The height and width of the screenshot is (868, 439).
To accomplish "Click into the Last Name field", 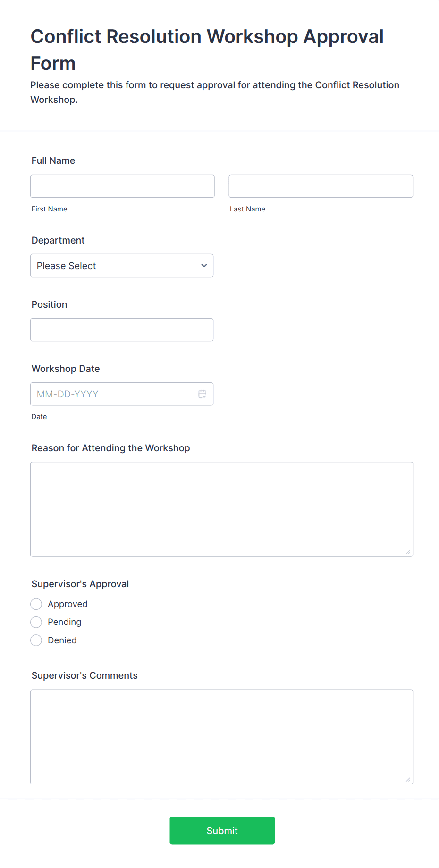I will tap(321, 186).
